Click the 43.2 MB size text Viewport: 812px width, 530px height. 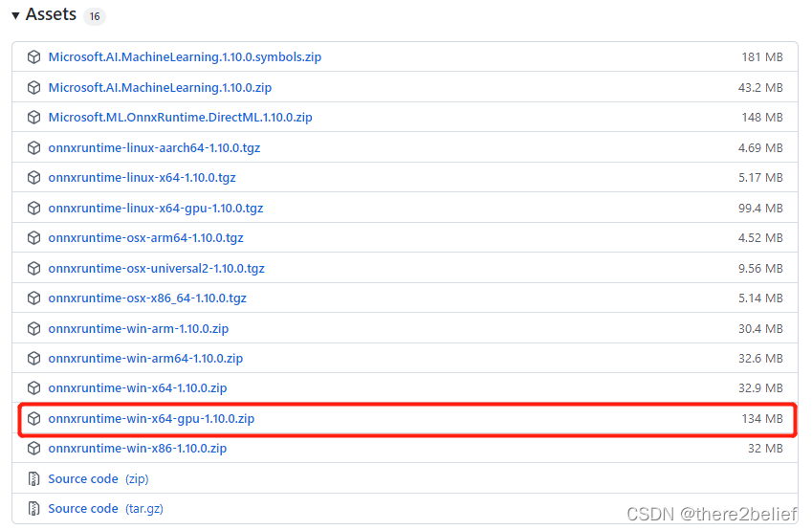(x=760, y=88)
